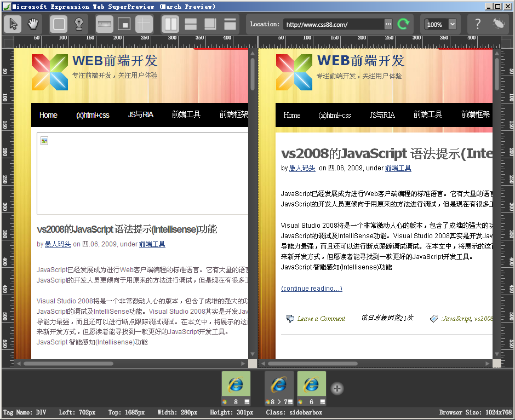Click right pane horizontal scrollbar thumb
This screenshot has height=420, width=515.
[x=313, y=364]
